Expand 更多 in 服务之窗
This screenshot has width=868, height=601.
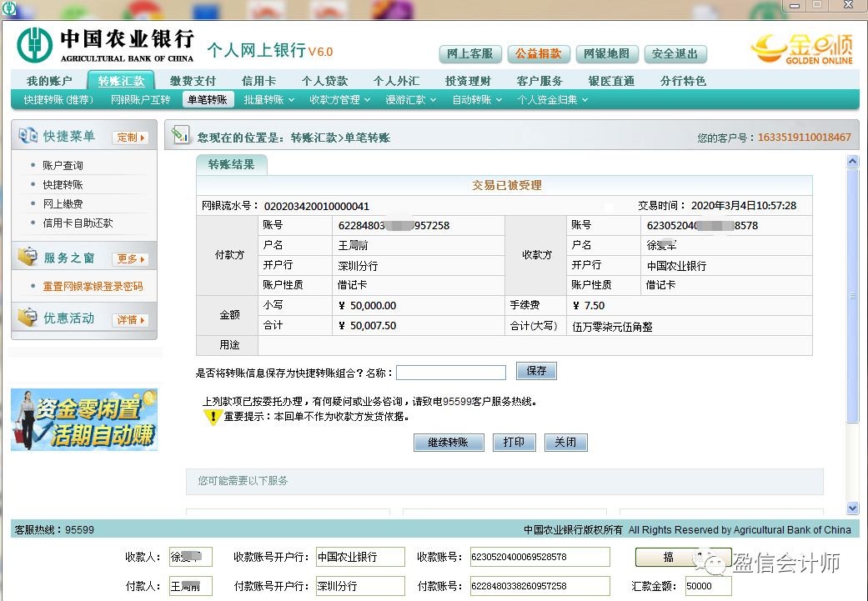click(131, 259)
